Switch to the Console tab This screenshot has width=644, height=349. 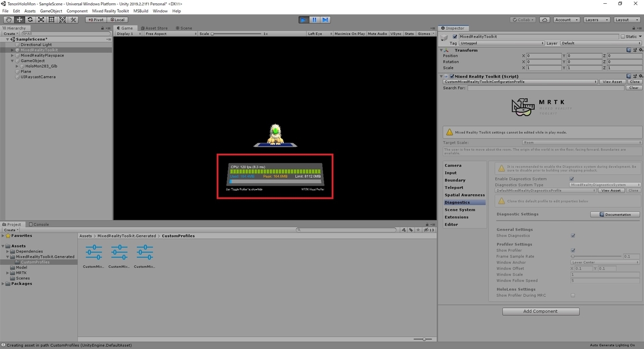pos(39,224)
